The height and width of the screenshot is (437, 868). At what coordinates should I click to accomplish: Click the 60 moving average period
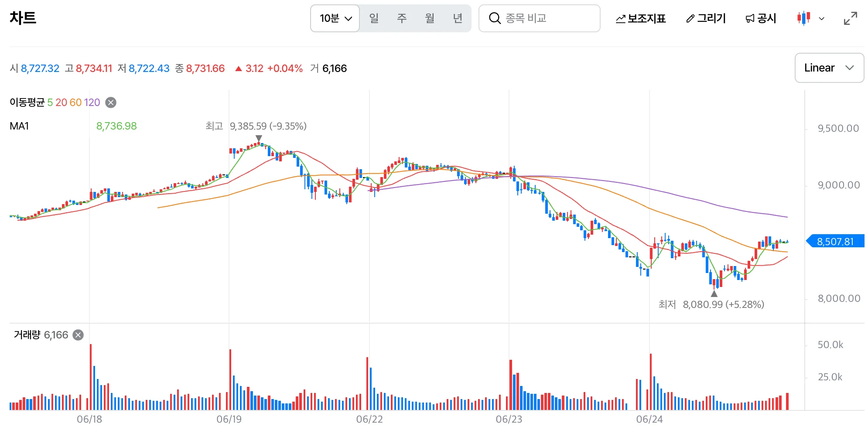click(75, 102)
